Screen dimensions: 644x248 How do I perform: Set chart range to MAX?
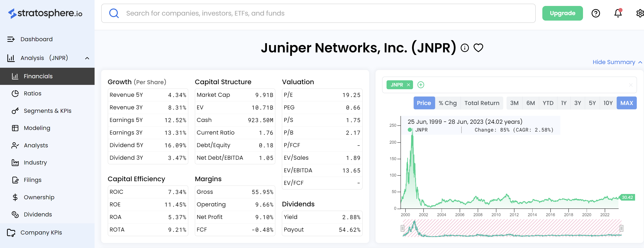(x=626, y=103)
